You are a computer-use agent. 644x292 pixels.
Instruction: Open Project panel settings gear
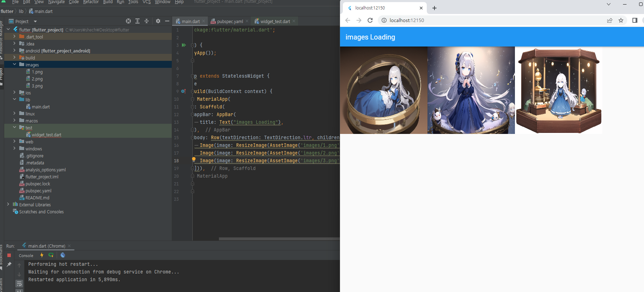pos(158,21)
